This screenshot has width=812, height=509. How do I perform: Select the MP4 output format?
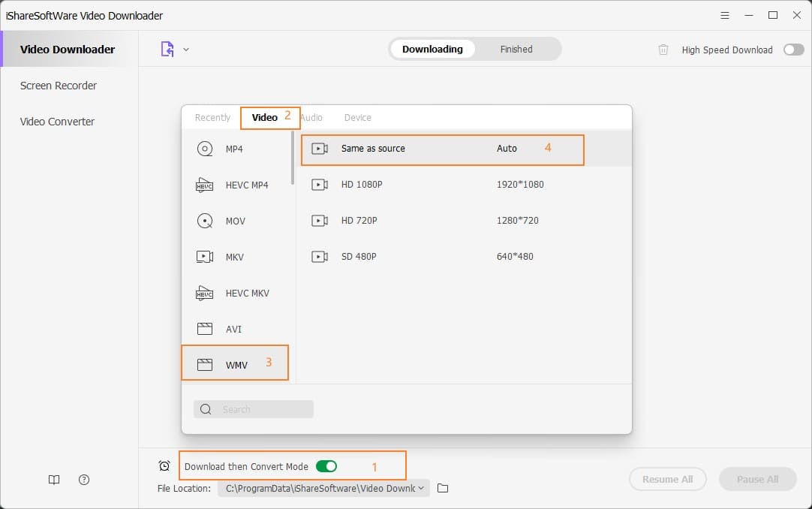(233, 149)
